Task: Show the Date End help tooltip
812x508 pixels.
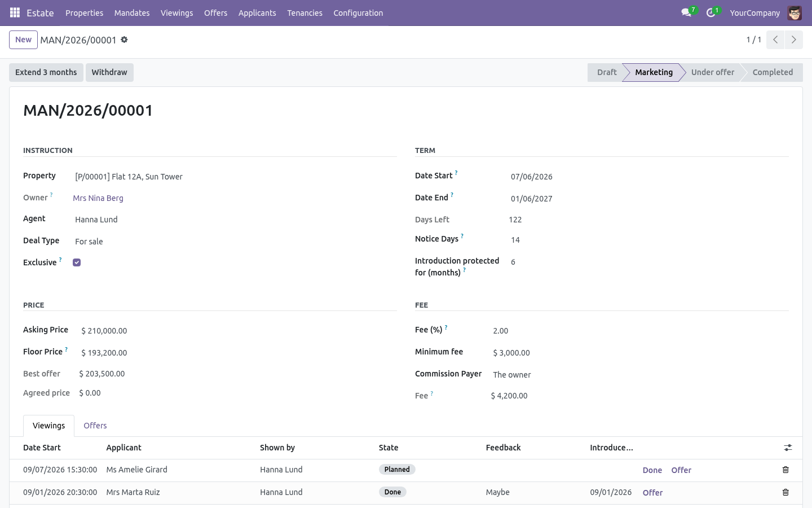Action: (x=452, y=195)
